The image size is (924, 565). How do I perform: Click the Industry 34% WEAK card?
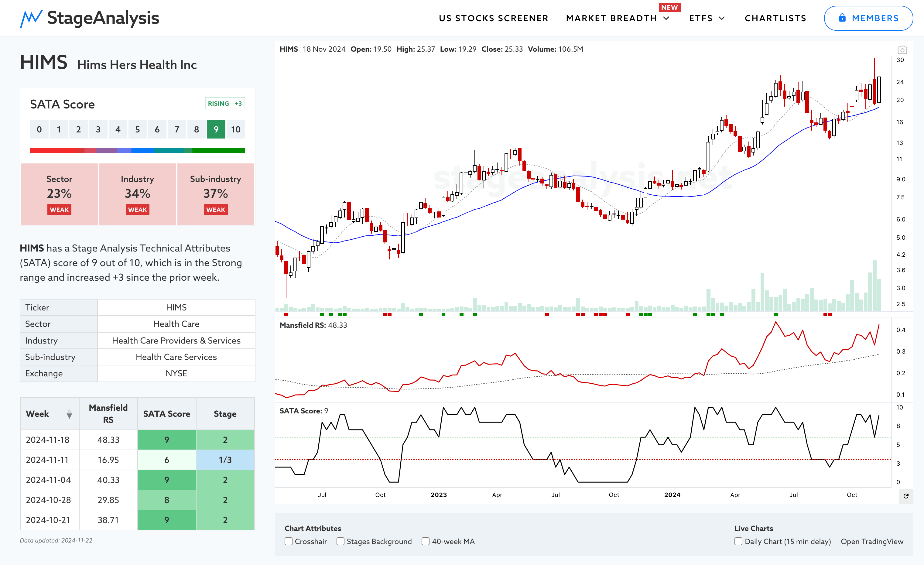point(137,194)
